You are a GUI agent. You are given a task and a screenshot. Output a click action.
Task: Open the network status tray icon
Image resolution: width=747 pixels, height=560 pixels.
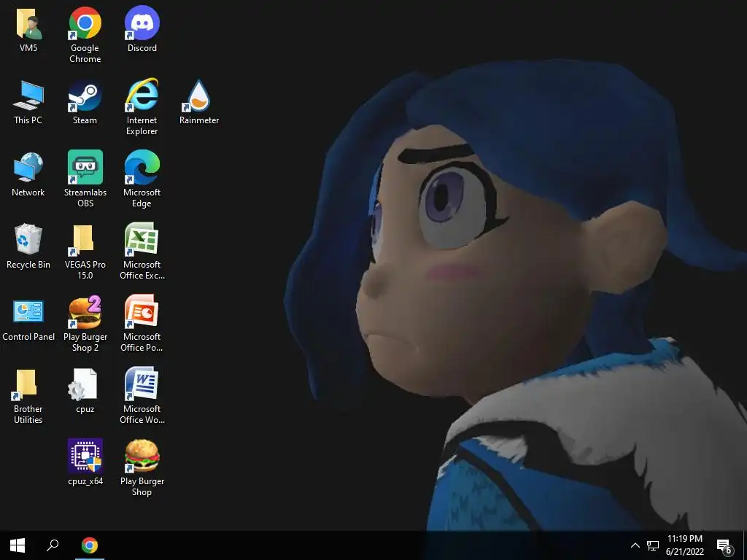tap(653, 545)
